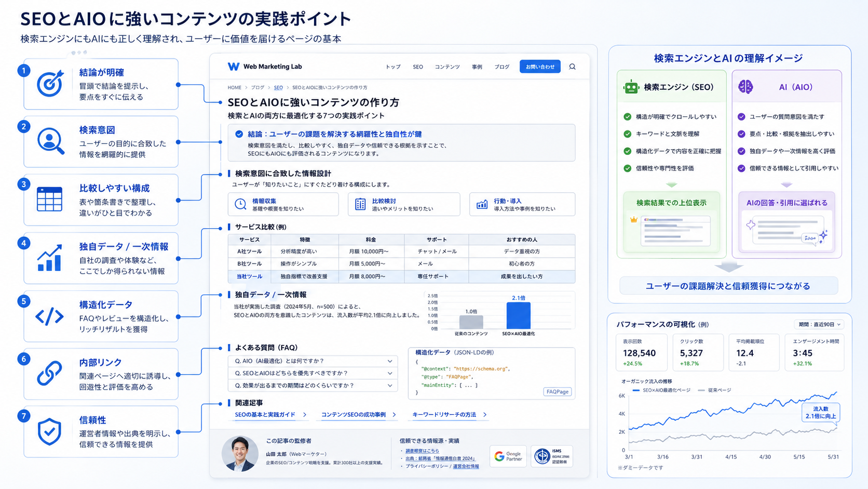Open the コンテンツ navigation item
The image size is (868, 489).
point(447,67)
